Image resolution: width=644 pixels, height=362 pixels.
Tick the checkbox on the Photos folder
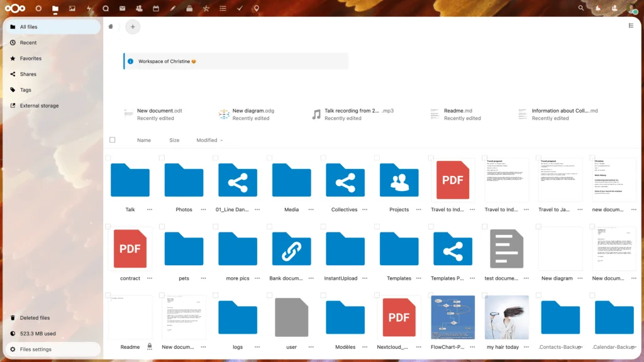[x=162, y=158]
